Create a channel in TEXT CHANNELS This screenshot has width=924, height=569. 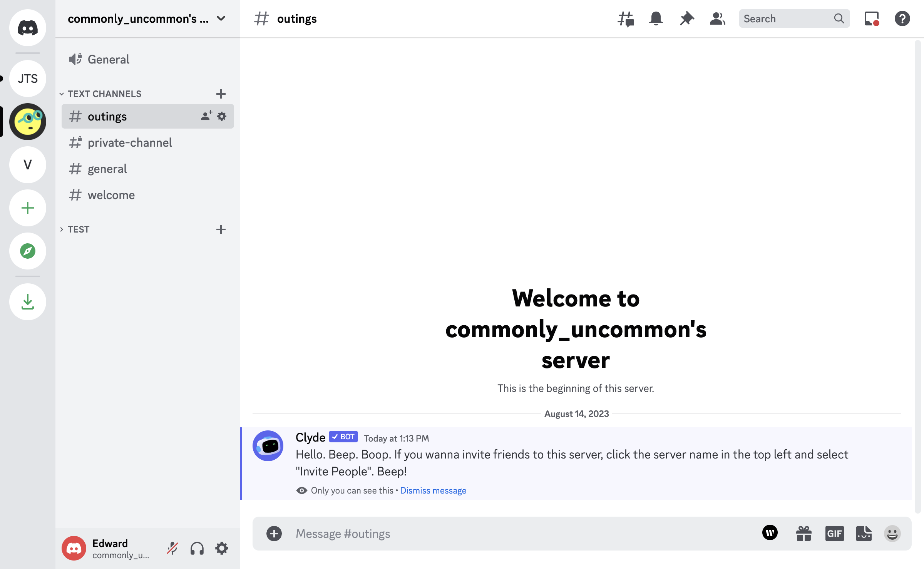pos(221,94)
